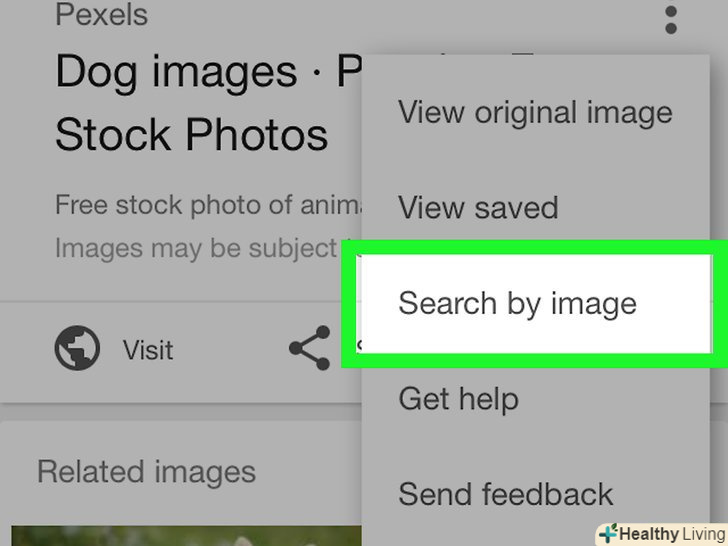Choose View saved menu entry
Image resolution: width=728 pixels, height=546 pixels.
pyautogui.click(x=478, y=208)
